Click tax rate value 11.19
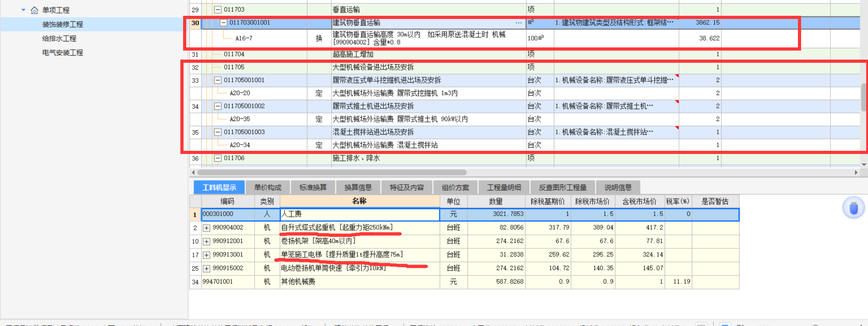The image size is (868, 326). pos(682,282)
